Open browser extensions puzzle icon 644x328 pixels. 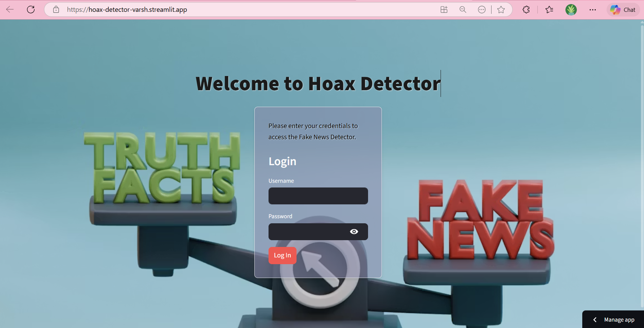coord(526,9)
